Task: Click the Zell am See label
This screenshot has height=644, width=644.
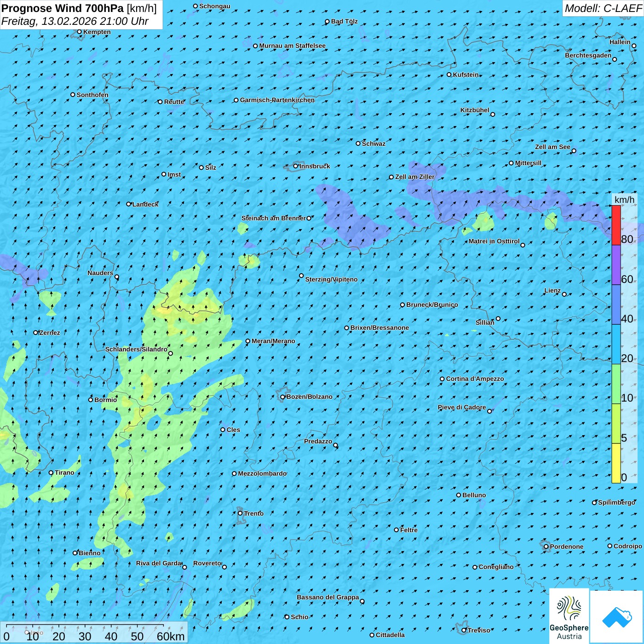Action: pyautogui.click(x=552, y=147)
